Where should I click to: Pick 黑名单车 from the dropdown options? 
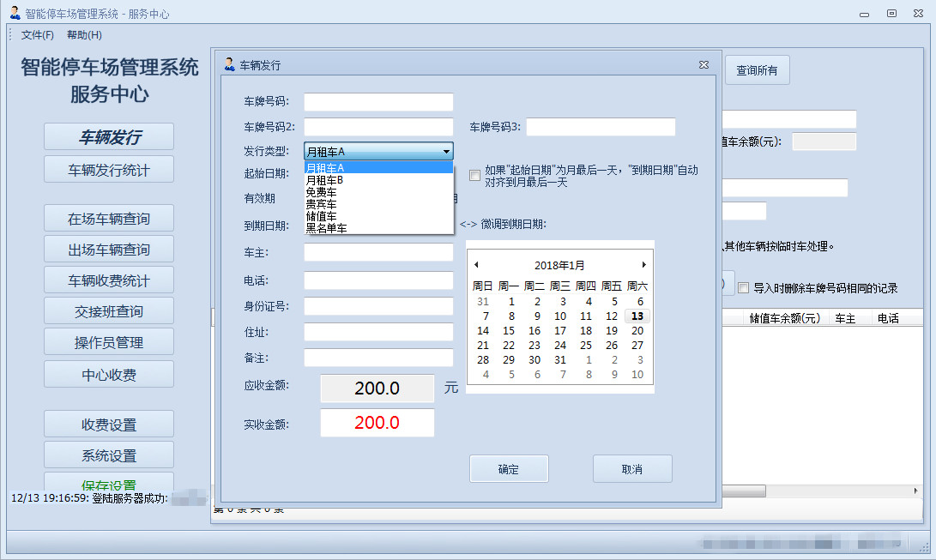coord(327,228)
